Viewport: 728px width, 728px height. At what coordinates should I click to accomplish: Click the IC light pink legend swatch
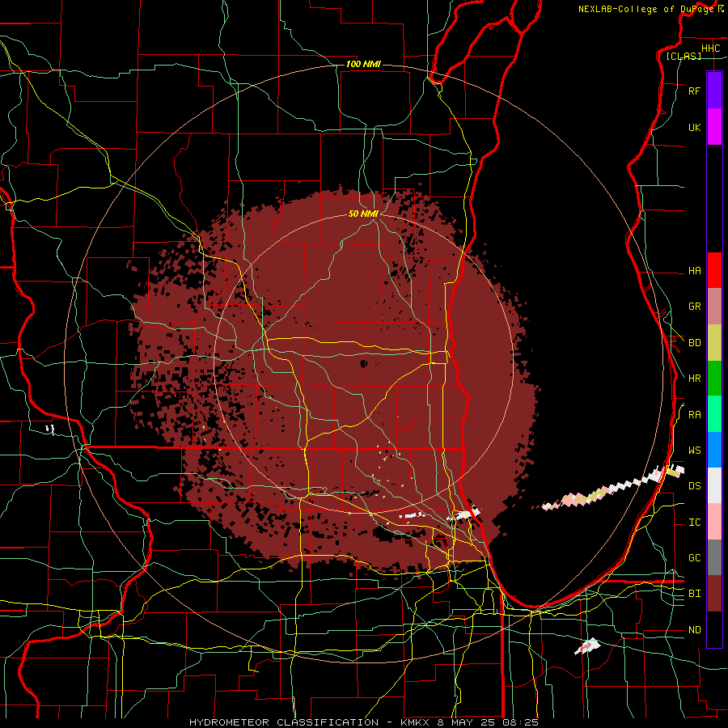[714, 522]
